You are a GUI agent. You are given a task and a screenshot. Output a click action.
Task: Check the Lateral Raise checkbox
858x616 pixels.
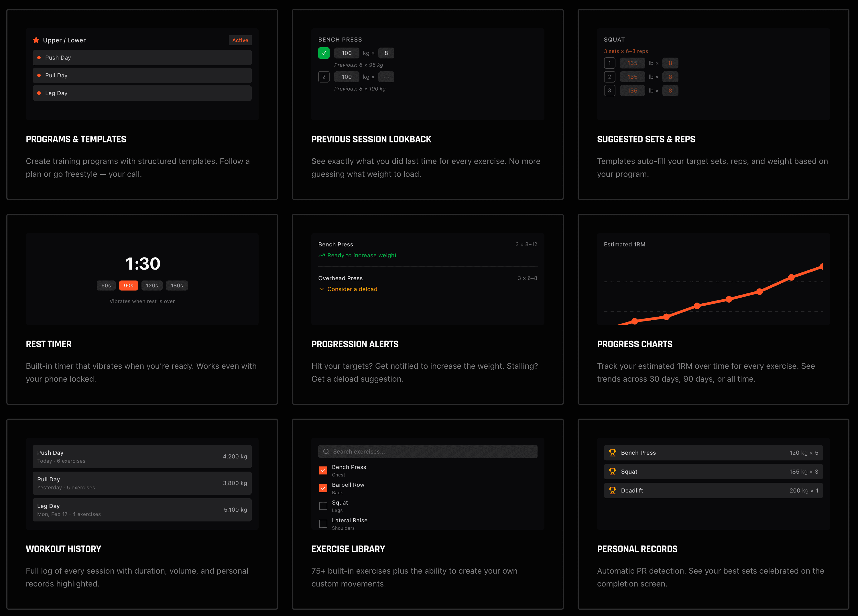323,524
